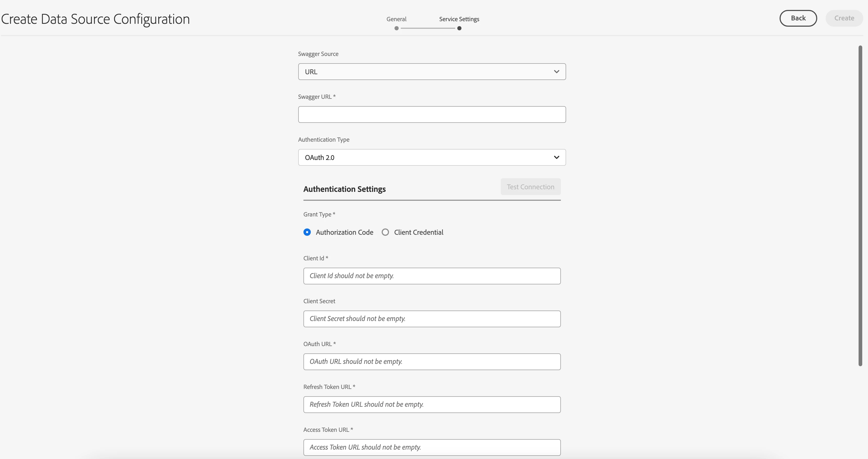
Task: Click the Refresh Token URL field
Action: tap(432, 404)
